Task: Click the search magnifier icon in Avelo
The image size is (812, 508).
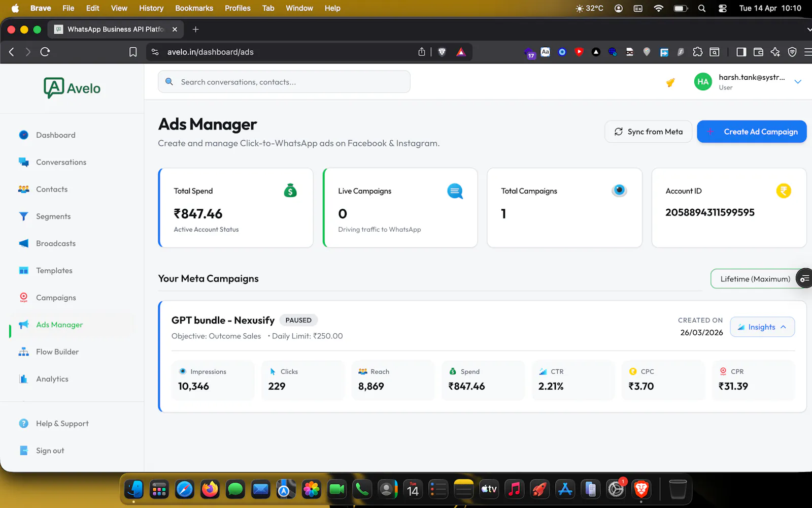Action: click(x=170, y=82)
